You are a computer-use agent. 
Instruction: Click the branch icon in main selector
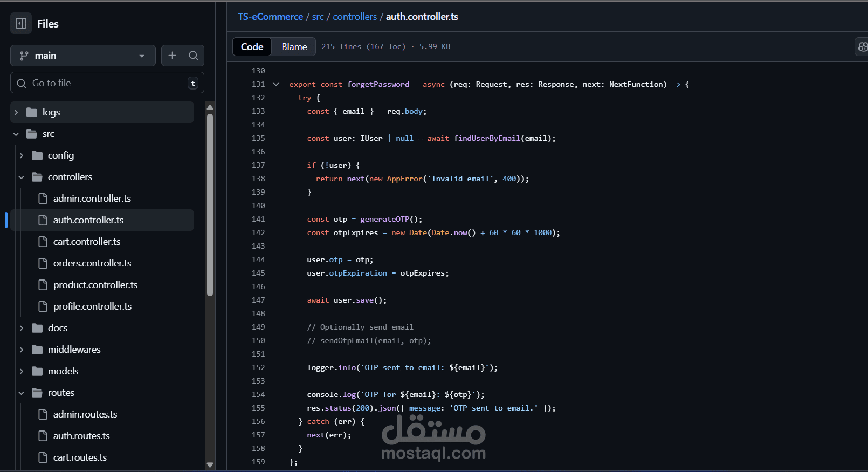click(x=24, y=56)
